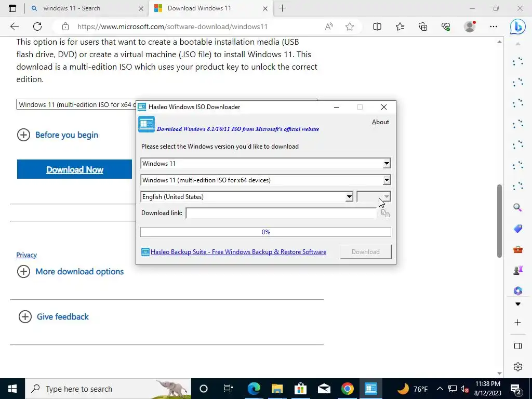Open the Favorites list icon
Screen dimensions: 532x399
coord(400,26)
